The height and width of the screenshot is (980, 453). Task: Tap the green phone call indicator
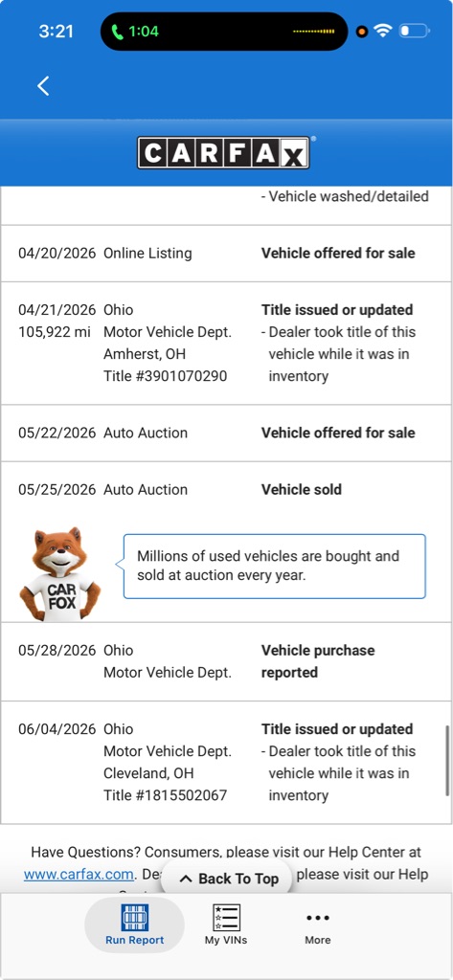click(x=118, y=32)
